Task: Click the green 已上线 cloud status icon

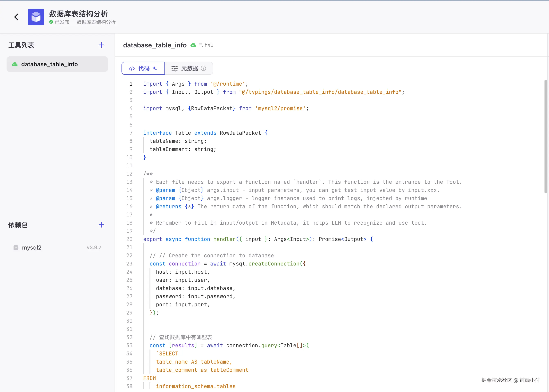Action: pos(193,45)
